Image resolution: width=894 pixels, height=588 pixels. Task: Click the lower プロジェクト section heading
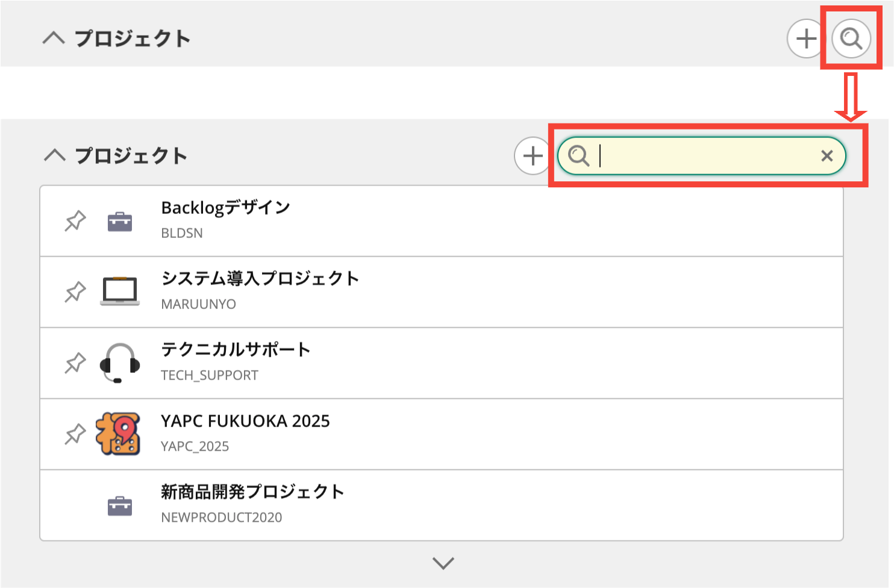tap(131, 155)
